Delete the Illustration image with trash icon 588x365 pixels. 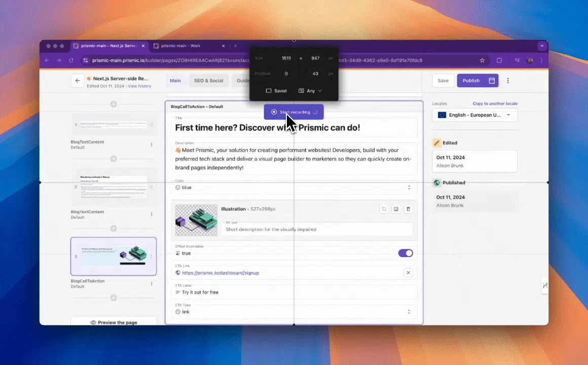click(x=409, y=209)
